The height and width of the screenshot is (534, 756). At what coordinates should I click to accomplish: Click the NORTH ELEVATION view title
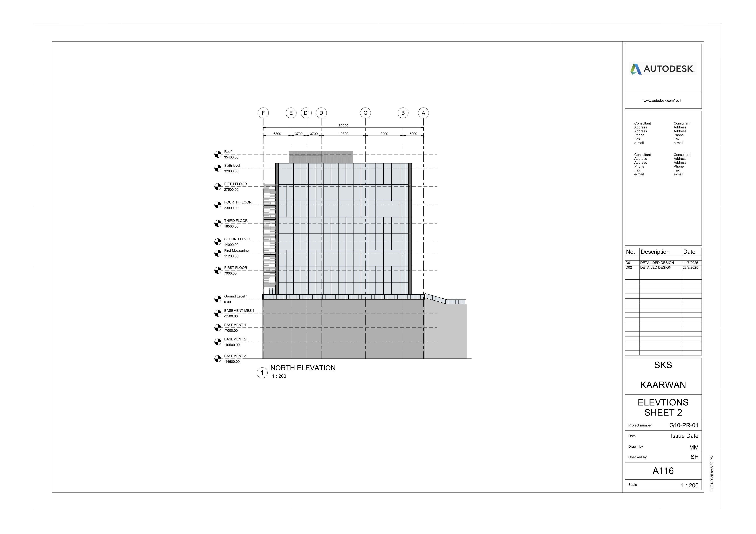click(x=303, y=368)
